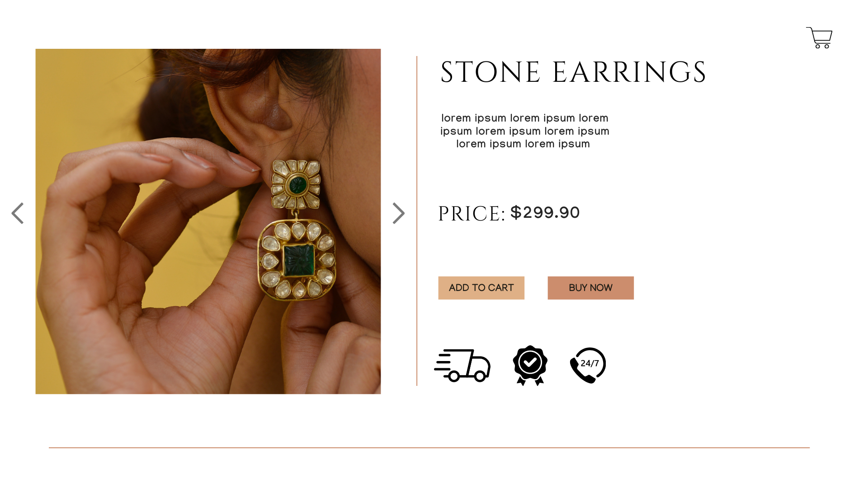Open the shopping cart icon
Viewport: 868px width, 488px height.
coord(819,38)
